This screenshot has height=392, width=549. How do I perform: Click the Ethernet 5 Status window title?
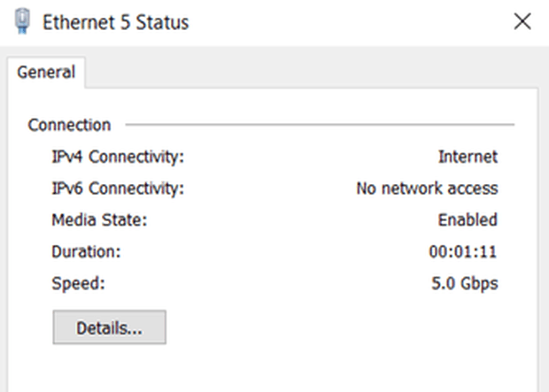coord(115,22)
